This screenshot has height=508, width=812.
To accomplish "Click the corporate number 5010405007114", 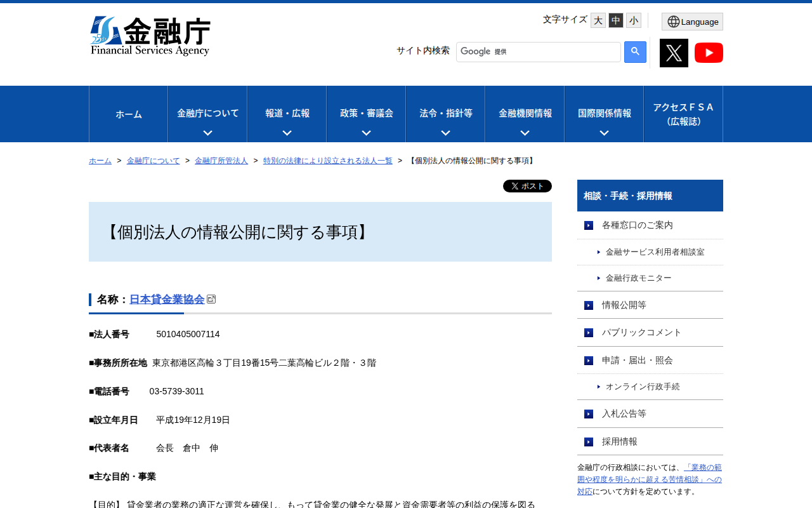I will click(x=188, y=334).
